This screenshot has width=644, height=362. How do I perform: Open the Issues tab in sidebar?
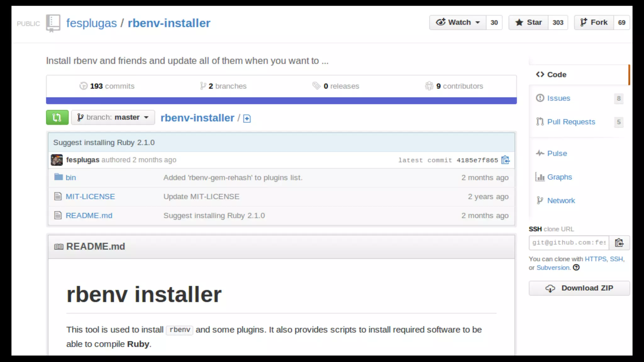[x=558, y=98]
